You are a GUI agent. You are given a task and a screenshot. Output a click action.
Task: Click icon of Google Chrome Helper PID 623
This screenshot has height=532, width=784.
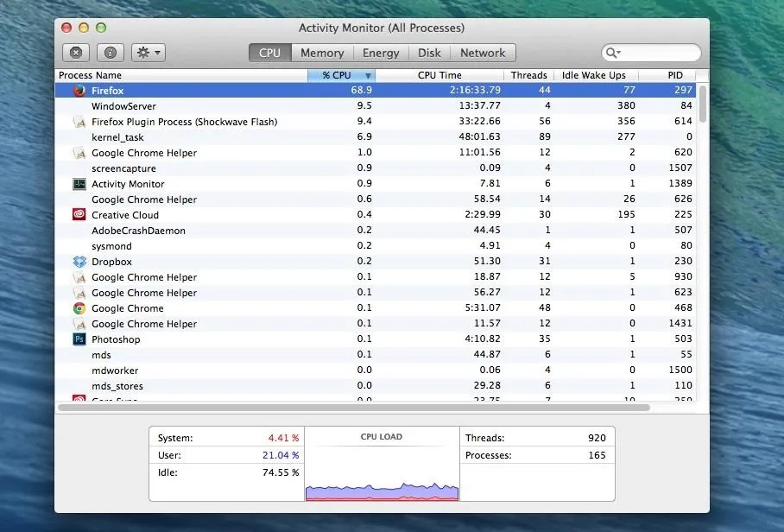(79, 293)
